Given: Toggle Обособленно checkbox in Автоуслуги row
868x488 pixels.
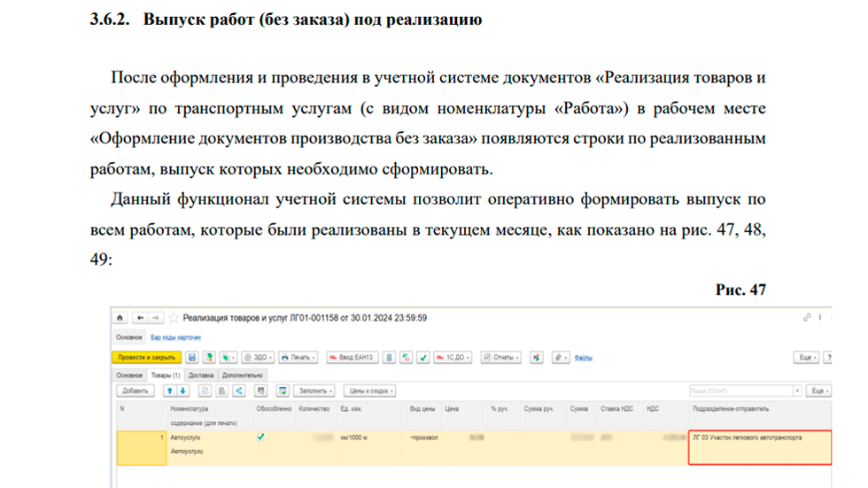Looking at the screenshot, I should coord(260,438).
